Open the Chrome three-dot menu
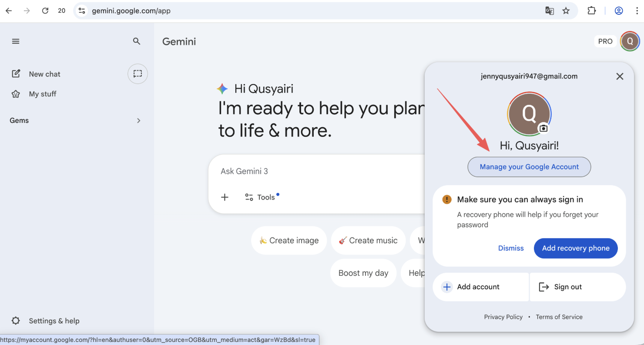This screenshot has height=345, width=644. tap(637, 11)
